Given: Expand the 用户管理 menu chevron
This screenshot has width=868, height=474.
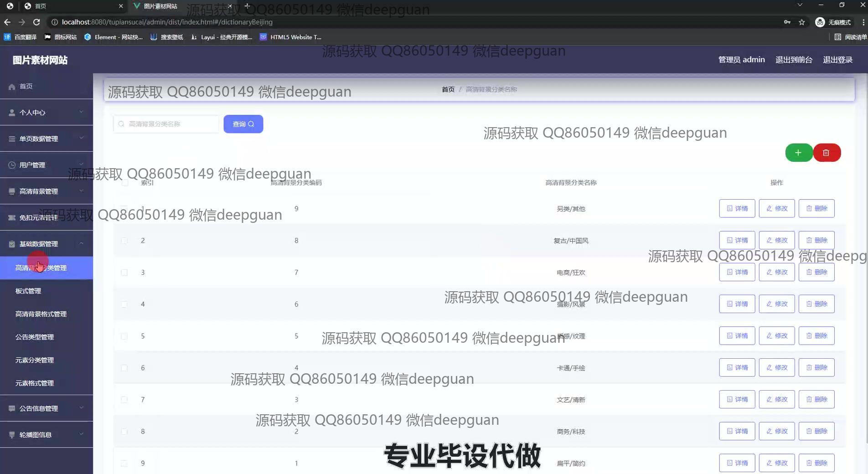Looking at the screenshot, I should [x=81, y=165].
